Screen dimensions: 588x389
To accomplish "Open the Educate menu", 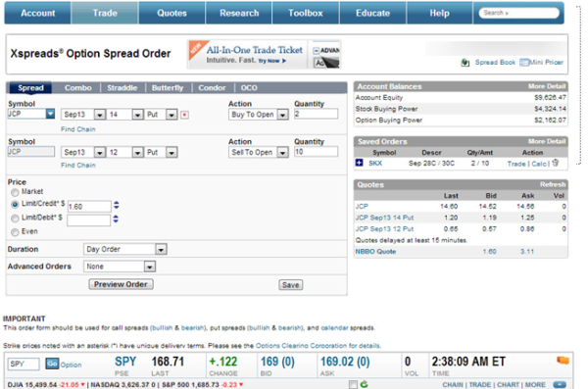I will [x=372, y=13].
